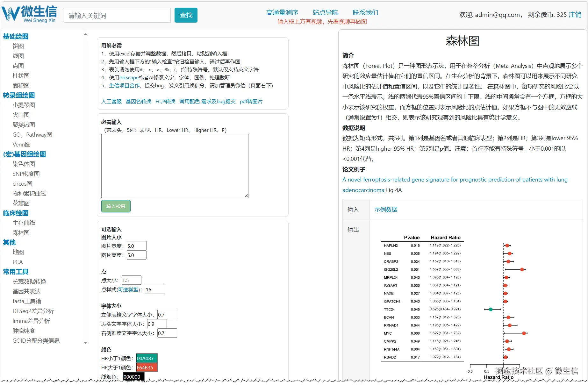Open the 人工客服 link
588x385 pixels.
pyautogui.click(x=111, y=101)
